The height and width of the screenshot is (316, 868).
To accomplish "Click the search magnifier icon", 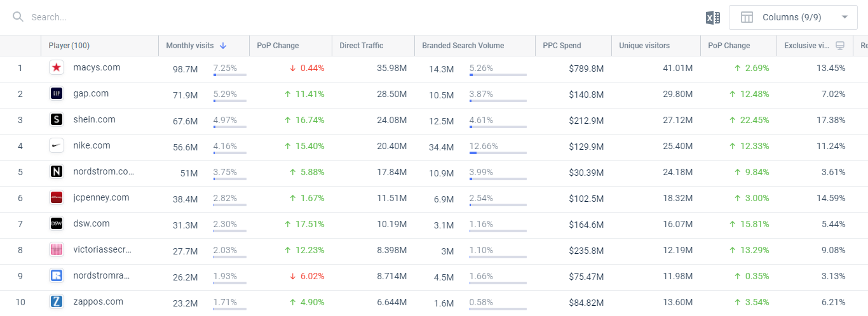I will 18,17.
